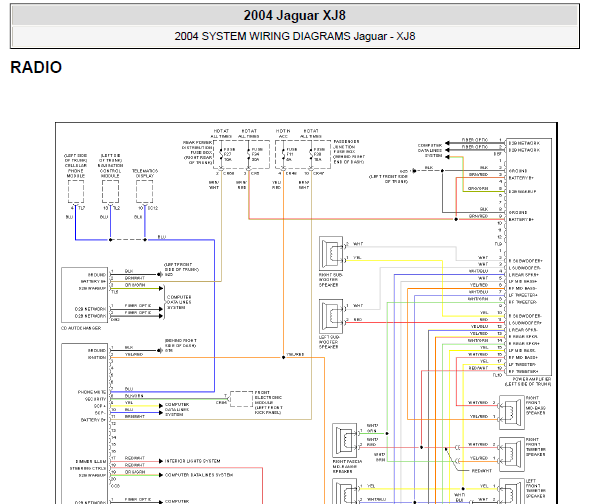Click fuse F11 in passenger junction fuse box
The width and height of the screenshot is (599, 504).
288,154
